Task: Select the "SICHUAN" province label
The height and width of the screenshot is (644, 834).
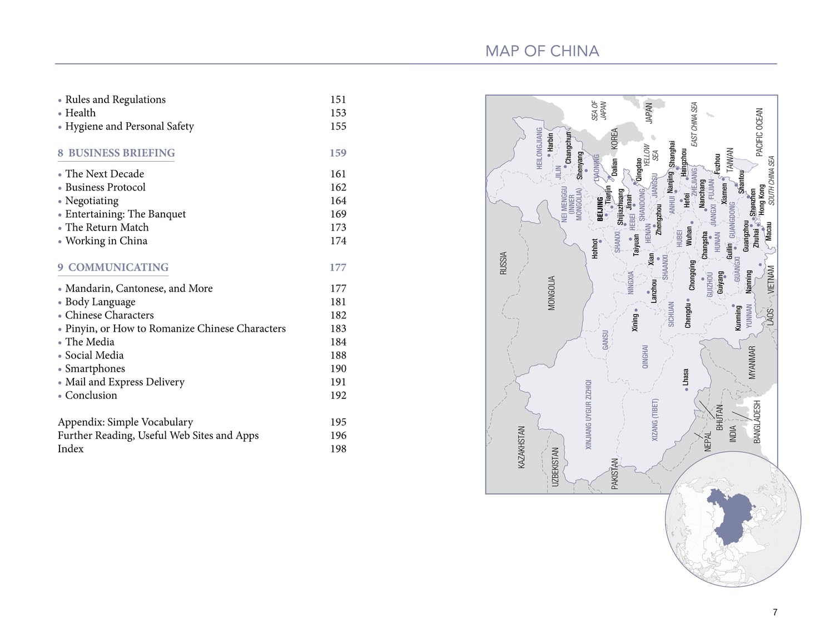Action: [672, 314]
